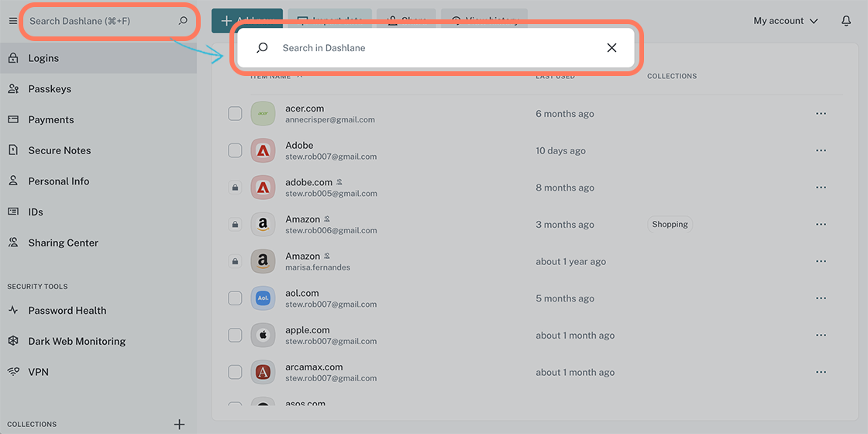Open Password Health in the sidebar
Viewport: 868px width, 434px height.
67,311
